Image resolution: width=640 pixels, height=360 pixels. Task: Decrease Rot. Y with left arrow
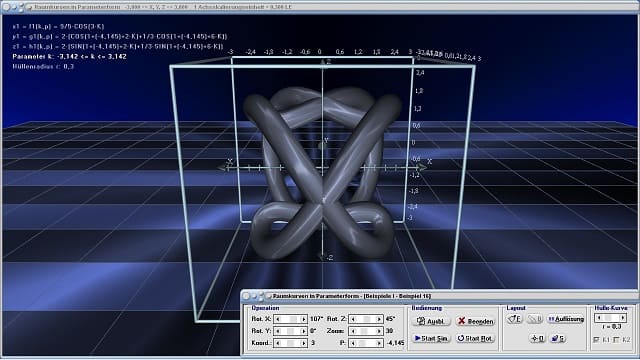(x=278, y=331)
